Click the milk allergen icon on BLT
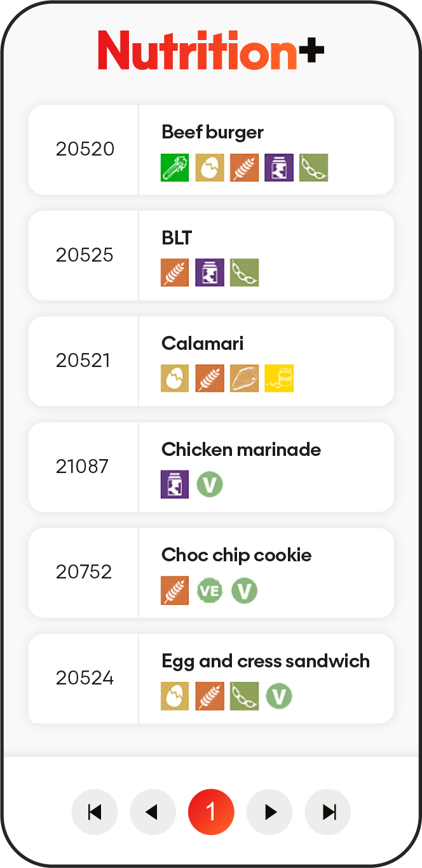 210,273
